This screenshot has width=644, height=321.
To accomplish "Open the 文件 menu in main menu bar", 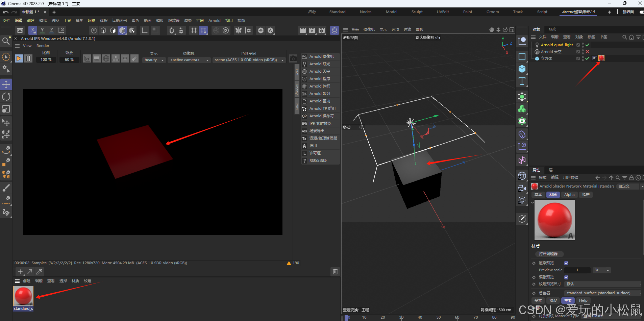I will 6,21.
